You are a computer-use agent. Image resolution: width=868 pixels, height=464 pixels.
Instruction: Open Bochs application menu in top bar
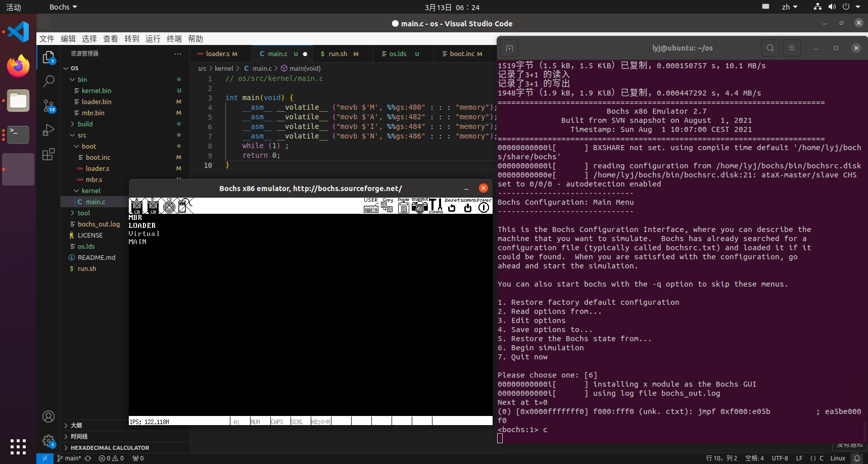63,7
